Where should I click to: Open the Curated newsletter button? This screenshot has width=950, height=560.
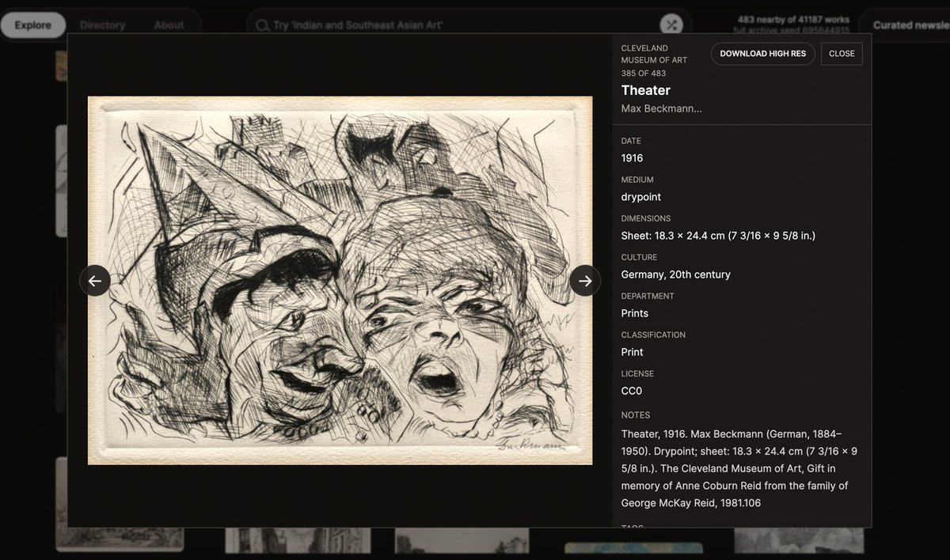click(909, 25)
